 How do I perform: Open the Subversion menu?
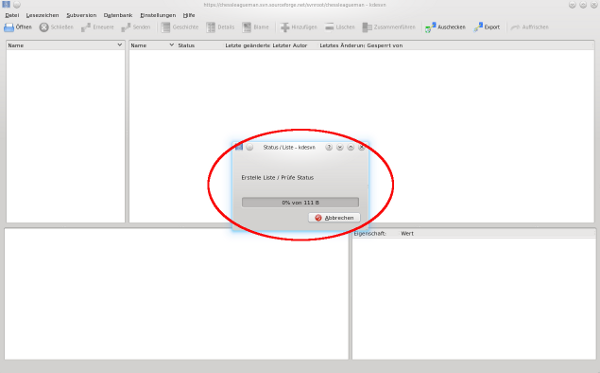click(81, 15)
